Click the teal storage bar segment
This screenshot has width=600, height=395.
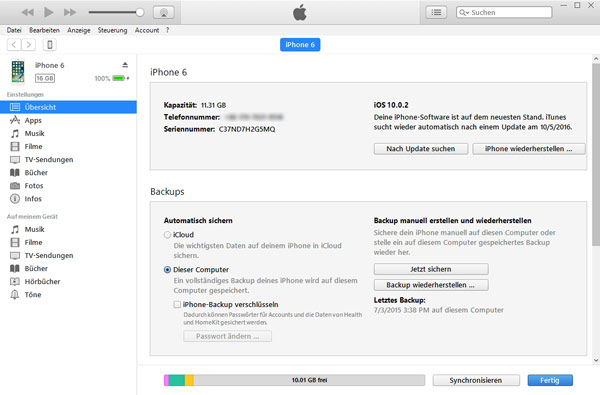[177, 380]
